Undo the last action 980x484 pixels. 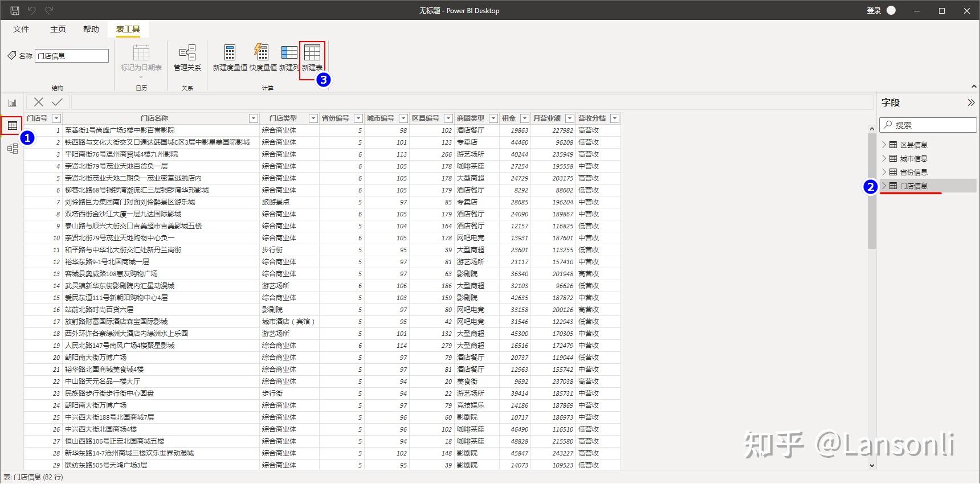coord(32,10)
